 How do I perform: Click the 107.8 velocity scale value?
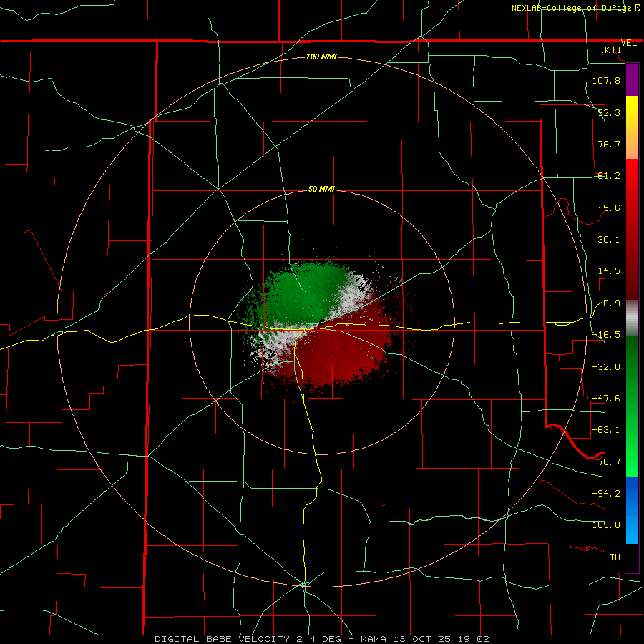click(606, 80)
